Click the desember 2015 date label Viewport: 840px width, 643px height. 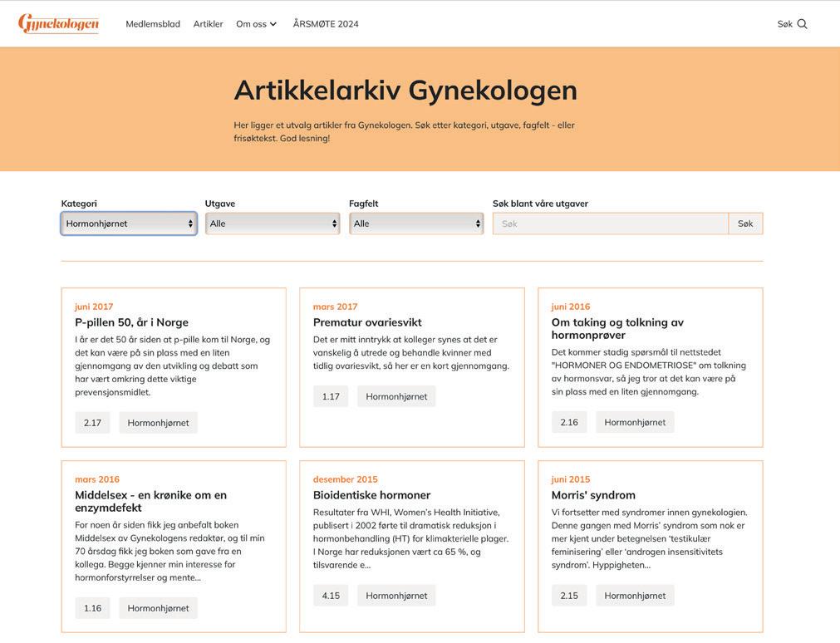click(x=346, y=479)
